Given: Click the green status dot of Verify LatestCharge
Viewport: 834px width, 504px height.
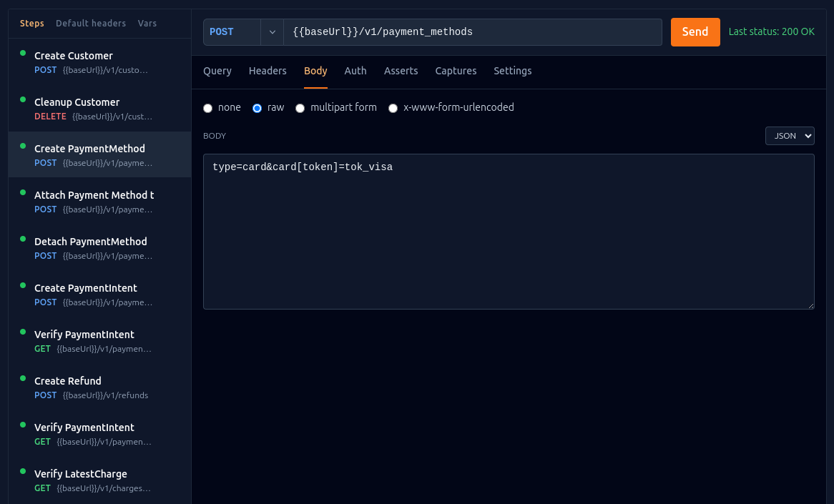Looking at the screenshot, I should (23, 471).
